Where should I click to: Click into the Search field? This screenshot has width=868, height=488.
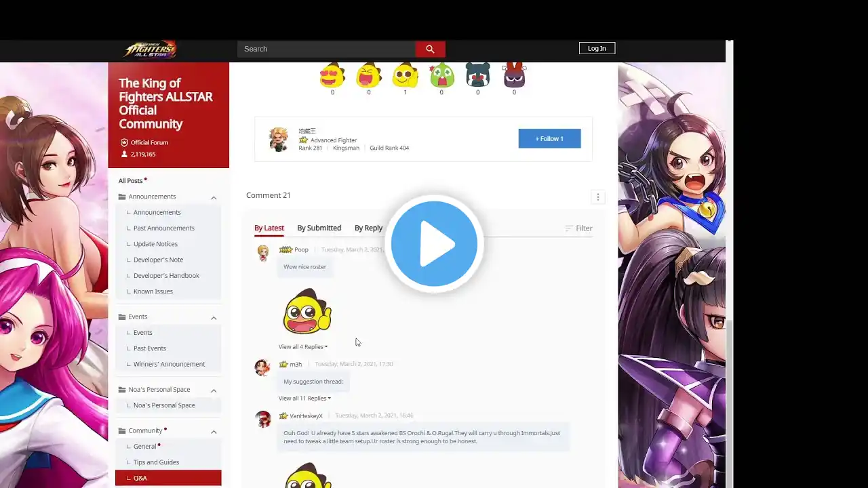[326, 49]
